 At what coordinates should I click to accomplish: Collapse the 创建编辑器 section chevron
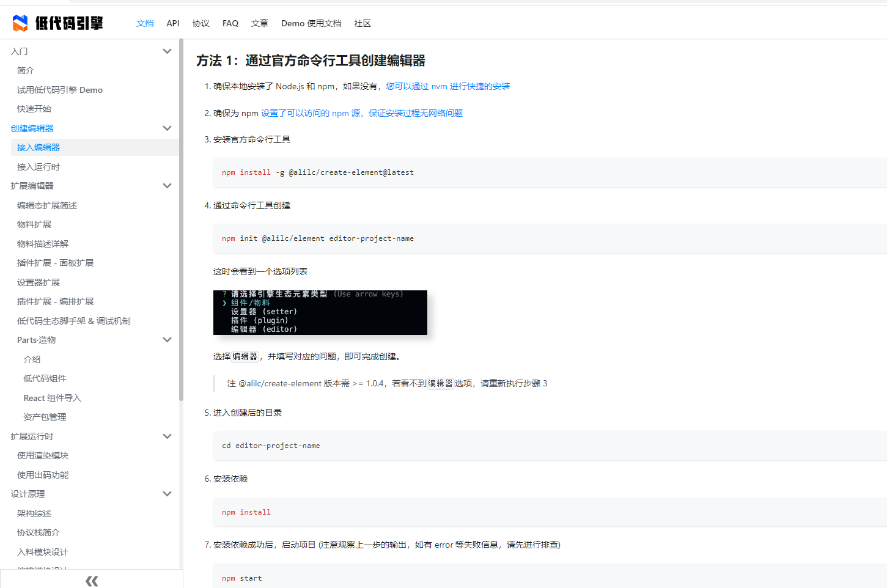(x=167, y=128)
